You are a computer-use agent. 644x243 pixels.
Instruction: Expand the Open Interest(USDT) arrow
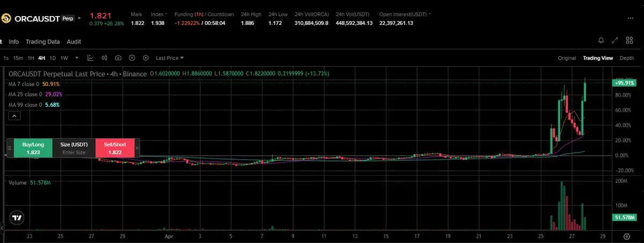point(431,13)
